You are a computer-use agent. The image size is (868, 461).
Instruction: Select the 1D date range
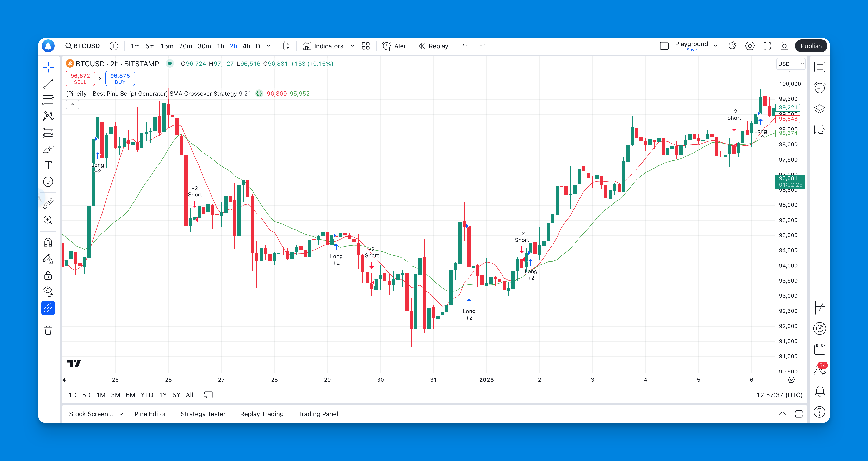(x=73, y=395)
